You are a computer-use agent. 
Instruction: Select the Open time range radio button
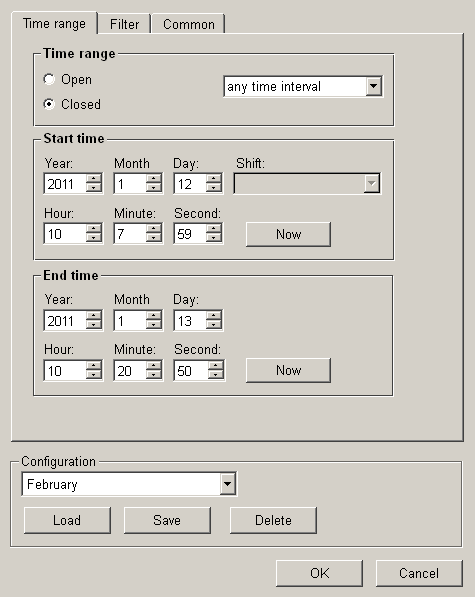pos(49,80)
